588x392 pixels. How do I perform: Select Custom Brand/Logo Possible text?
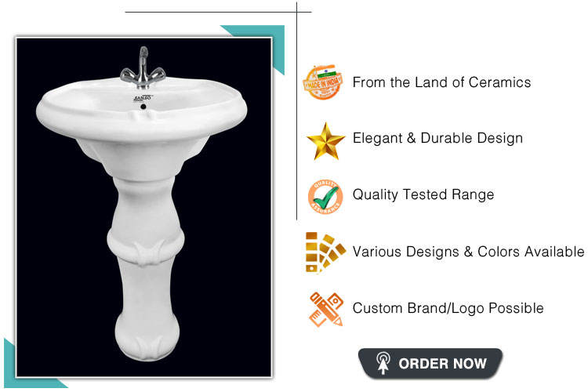click(x=448, y=308)
